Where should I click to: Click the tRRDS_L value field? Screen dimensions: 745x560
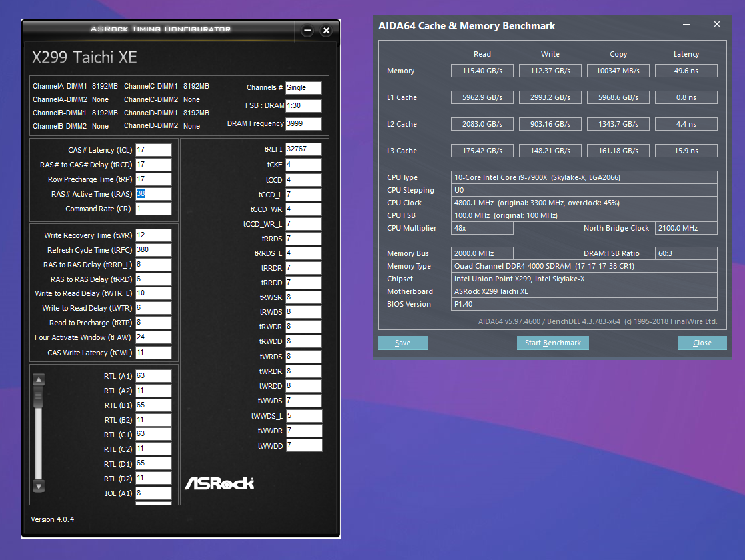(304, 253)
